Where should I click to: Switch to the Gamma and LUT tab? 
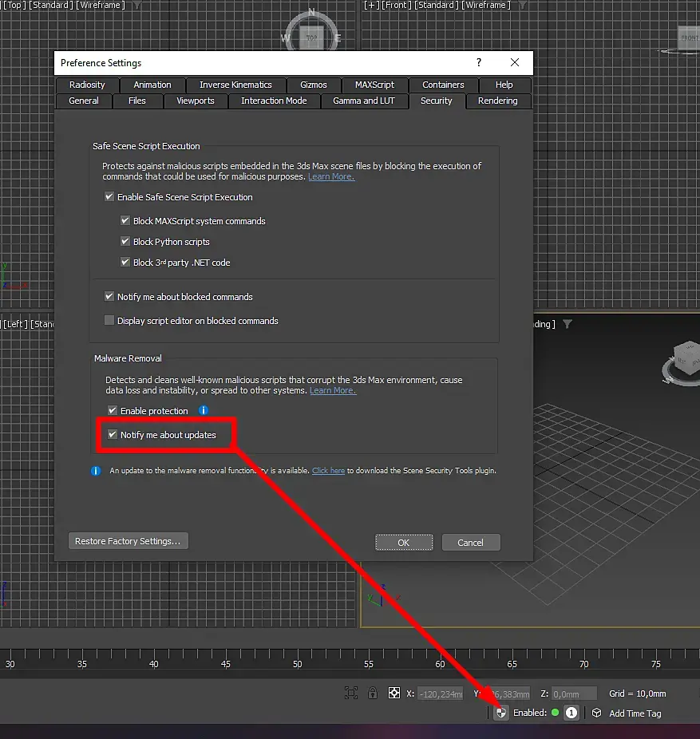364,101
